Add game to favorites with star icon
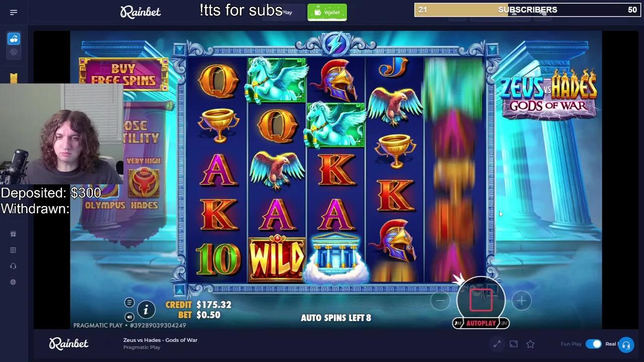Screen dimensions: 644x362 (x=530, y=344)
